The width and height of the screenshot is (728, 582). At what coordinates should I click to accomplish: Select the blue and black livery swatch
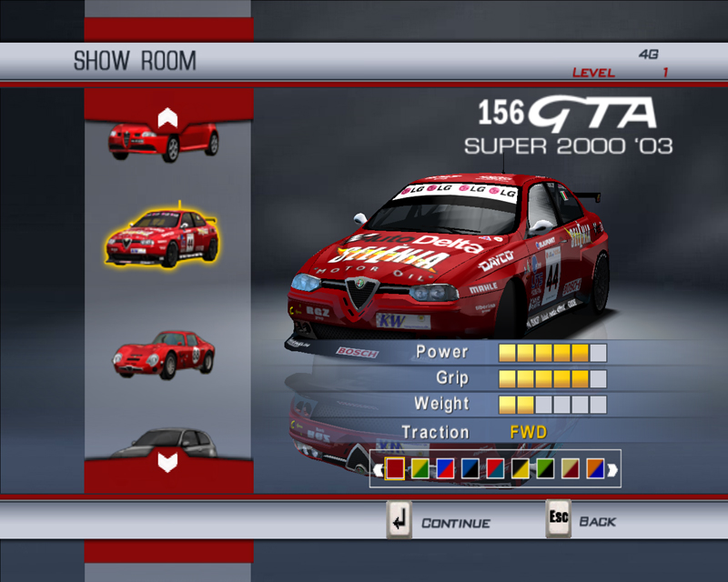[x=470, y=468]
